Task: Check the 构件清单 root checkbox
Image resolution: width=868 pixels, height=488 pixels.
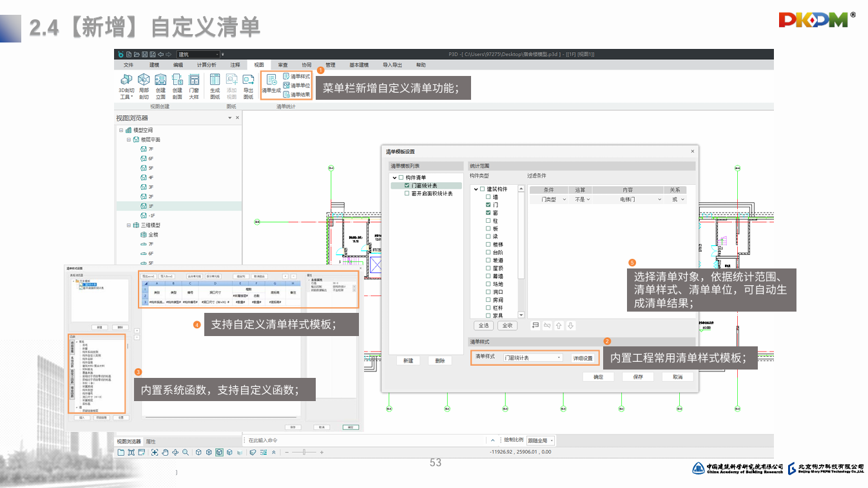Action: (401, 178)
